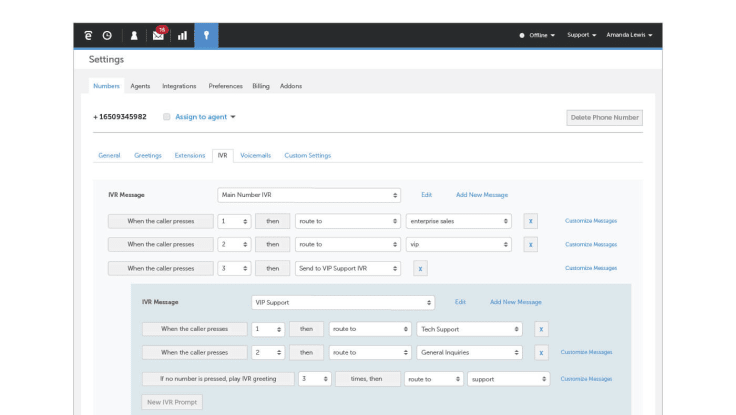This screenshot has width=736, height=415.
Task: Switch to the Numbers tab
Action: click(x=107, y=86)
